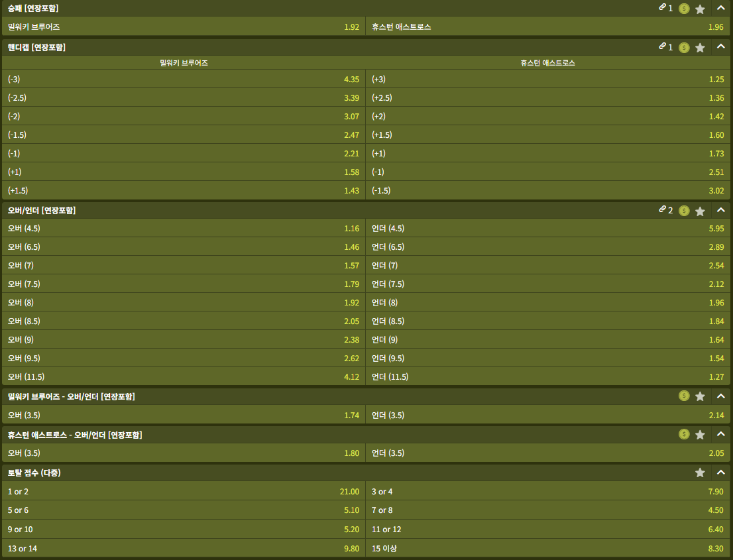Favorite the 핸디캡 [연장포함] market with star
Image resolution: width=733 pixels, height=560 pixels.
tap(700, 48)
